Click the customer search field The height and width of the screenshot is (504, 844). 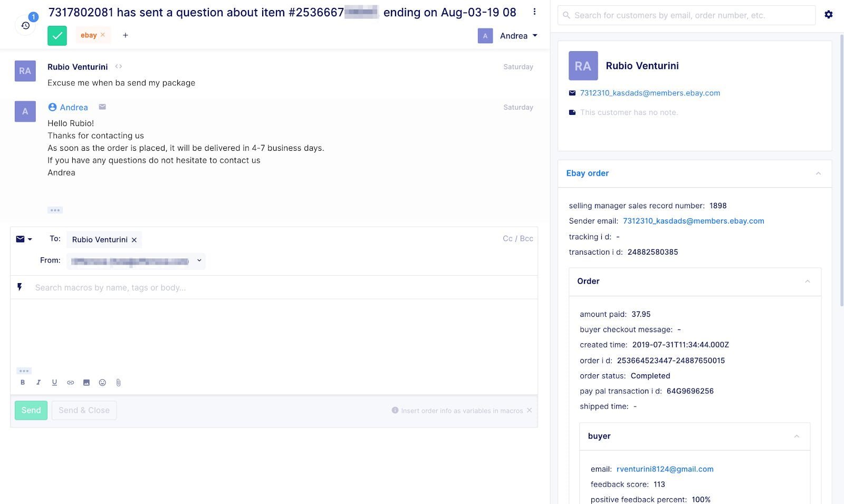point(686,15)
